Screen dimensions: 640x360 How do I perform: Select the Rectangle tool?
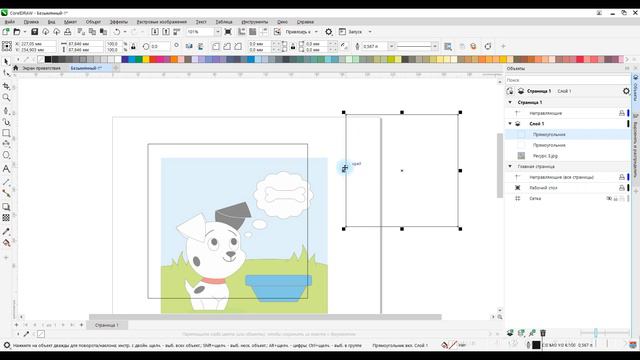point(6,133)
